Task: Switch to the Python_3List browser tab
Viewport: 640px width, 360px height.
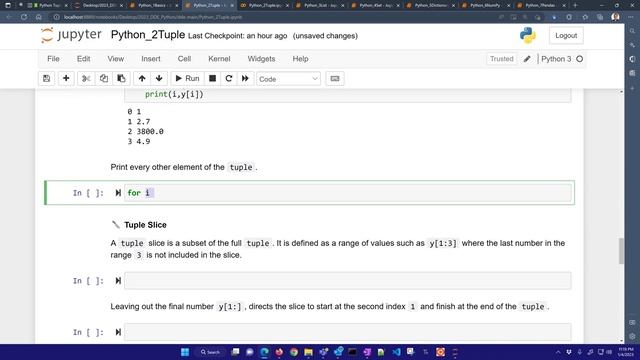Action: [319, 5]
